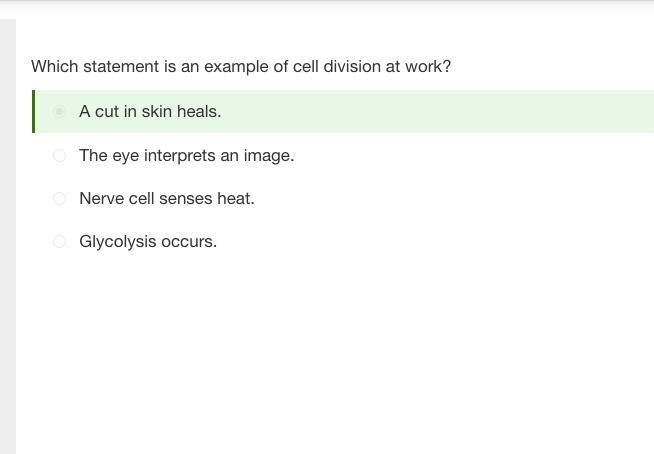Image resolution: width=654 pixels, height=454 pixels.
Task: Click the gray header line at the top
Action: coord(327,3)
